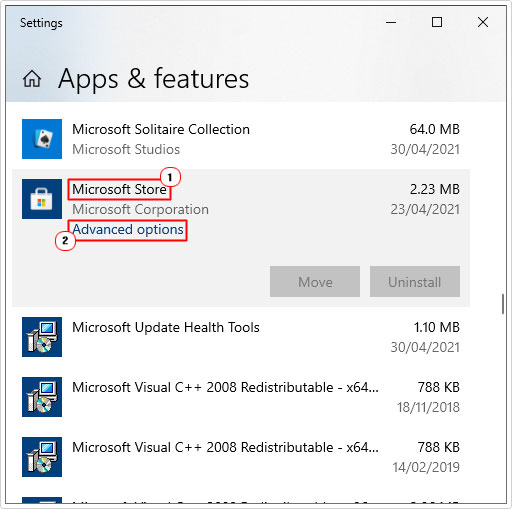This screenshot has height=509, width=512.
Task: Go to Settings home via house icon
Action: (32, 79)
